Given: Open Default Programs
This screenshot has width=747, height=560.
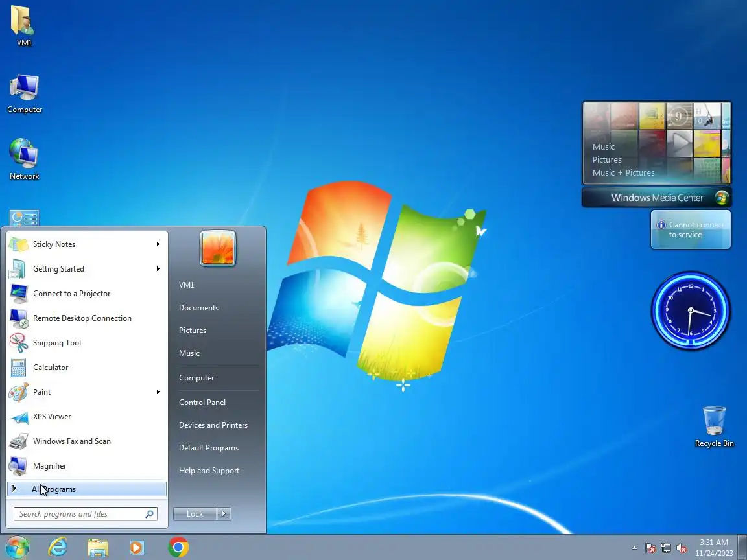Looking at the screenshot, I should tap(209, 448).
